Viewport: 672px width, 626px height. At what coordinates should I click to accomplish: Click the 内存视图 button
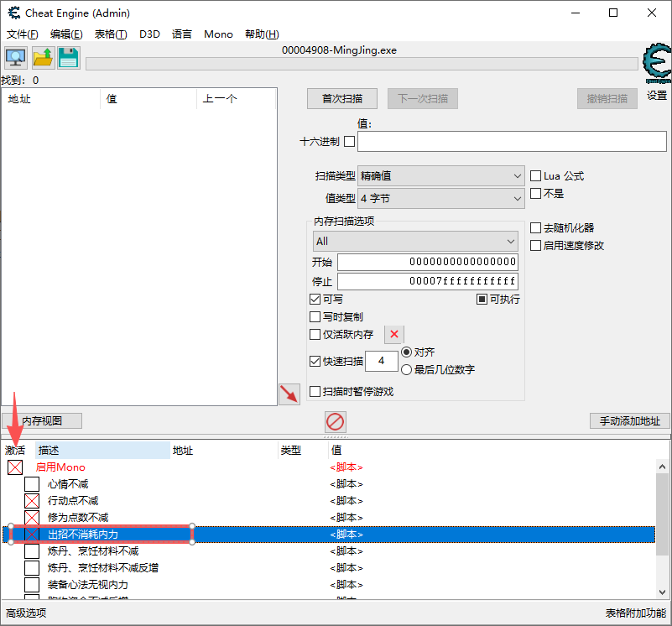(x=42, y=420)
